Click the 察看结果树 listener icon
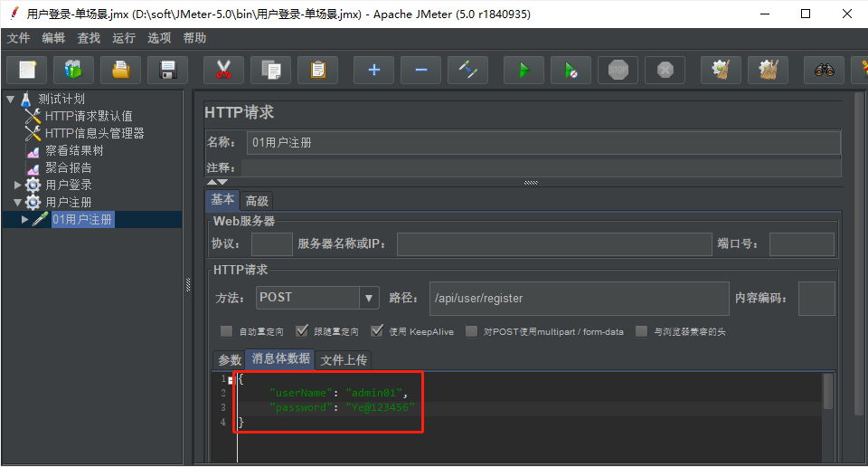Image resolution: width=868 pixels, height=467 pixels. click(x=33, y=151)
